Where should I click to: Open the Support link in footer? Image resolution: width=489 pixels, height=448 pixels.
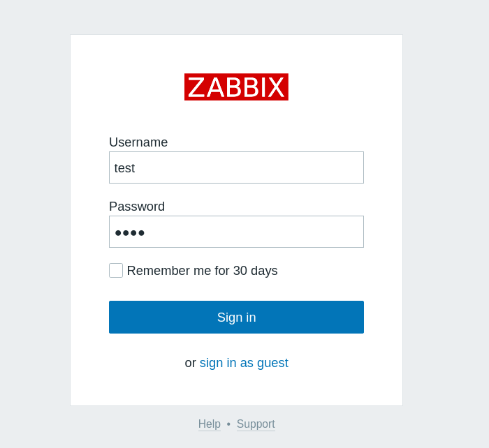[256, 424]
